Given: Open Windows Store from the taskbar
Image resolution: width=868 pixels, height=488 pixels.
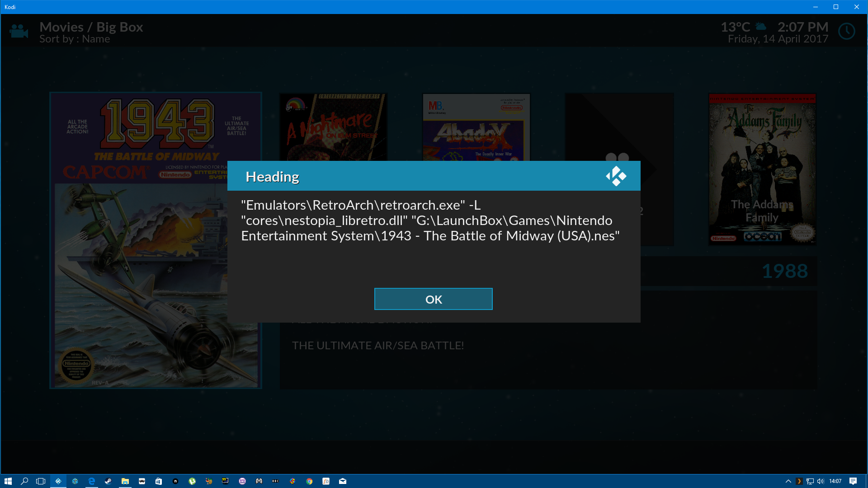Looking at the screenshot, I should [159, 481].
